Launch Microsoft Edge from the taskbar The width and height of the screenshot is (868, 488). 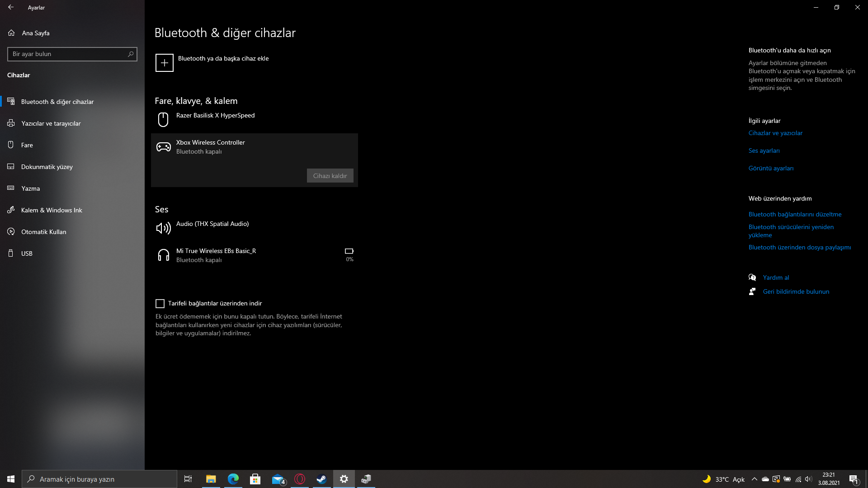233,479
